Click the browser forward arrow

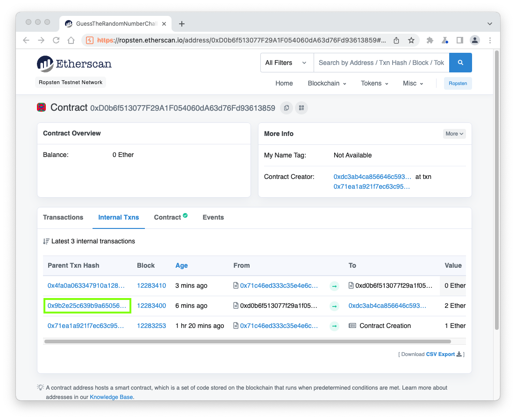(41, 40)
